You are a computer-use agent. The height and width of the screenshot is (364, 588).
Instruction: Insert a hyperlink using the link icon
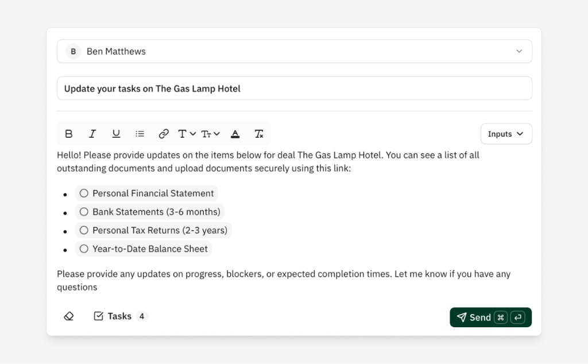pyautogui.click(x=164, y=134)
